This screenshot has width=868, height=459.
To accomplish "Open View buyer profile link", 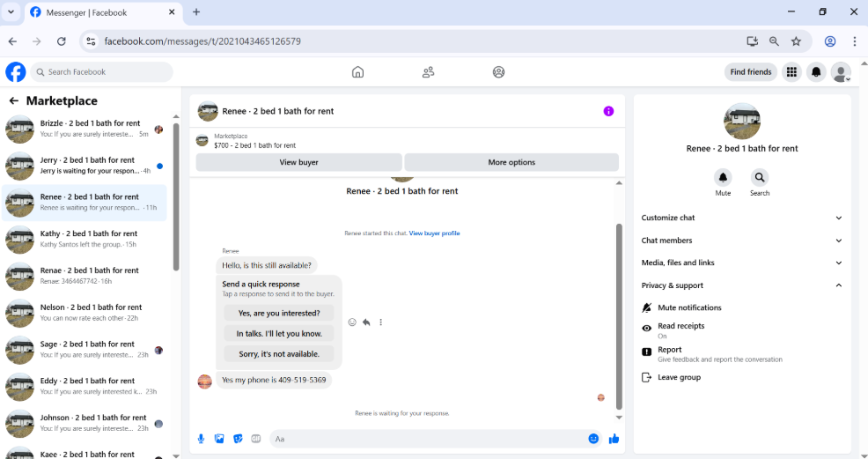I will point(435,233).
